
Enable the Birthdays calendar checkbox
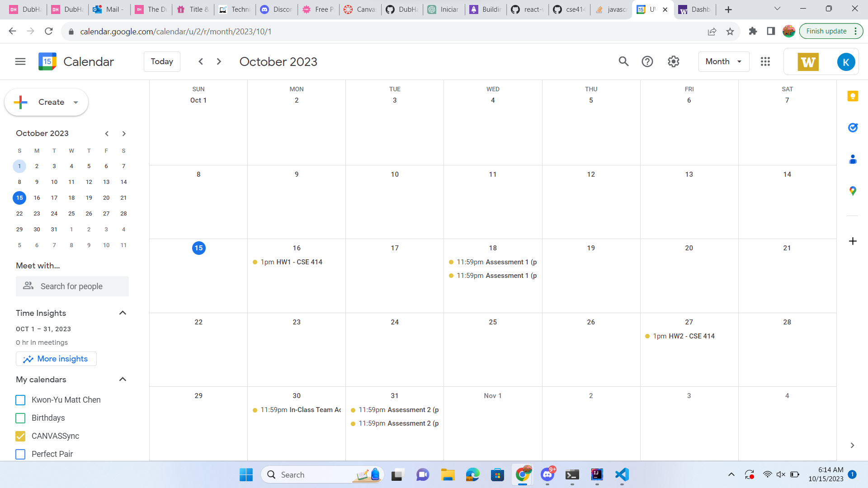tap(20, 418)
